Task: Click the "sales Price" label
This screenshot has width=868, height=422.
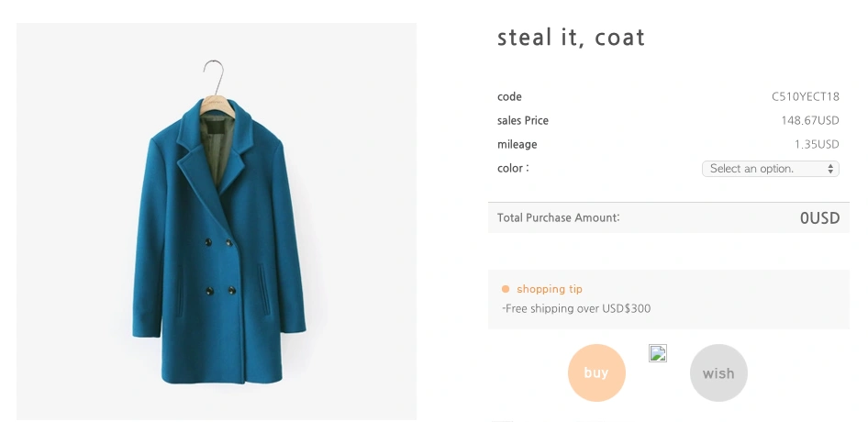Action: pyautogui.click(x=523, y=121)
